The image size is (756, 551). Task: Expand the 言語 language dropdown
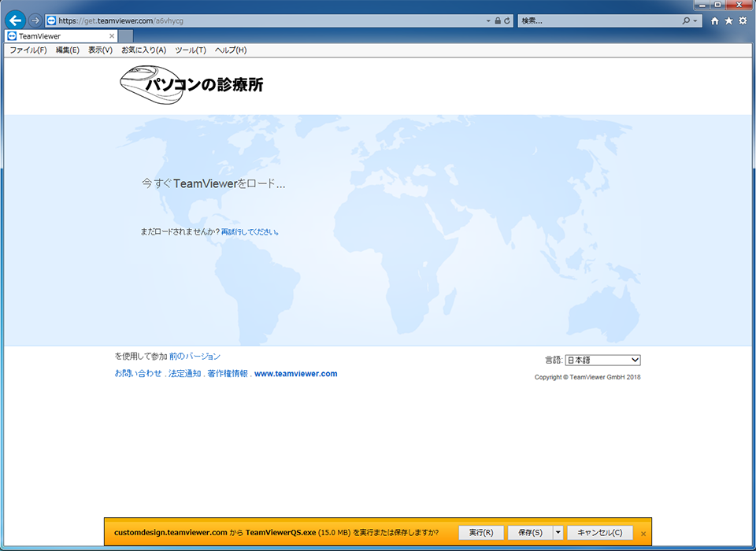[x=602, y=360]
